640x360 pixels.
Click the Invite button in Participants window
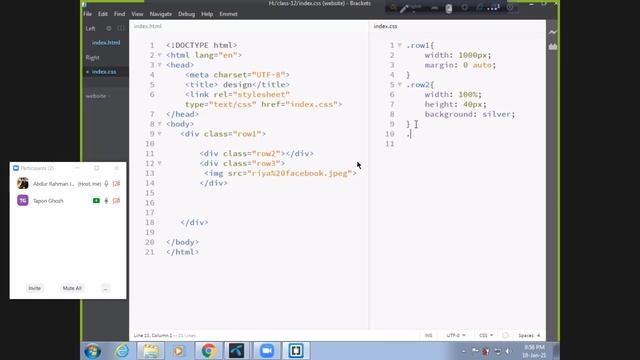[35, 288]
